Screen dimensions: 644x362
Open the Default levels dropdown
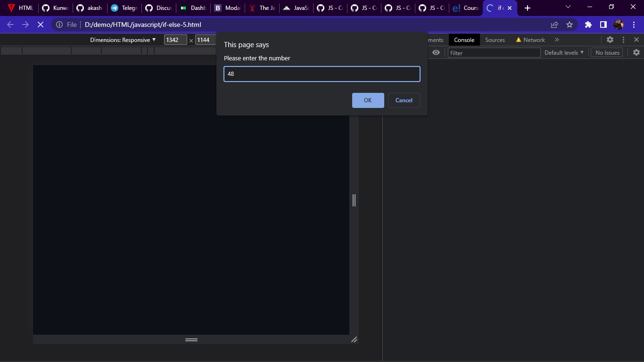(x=564, y=52)
